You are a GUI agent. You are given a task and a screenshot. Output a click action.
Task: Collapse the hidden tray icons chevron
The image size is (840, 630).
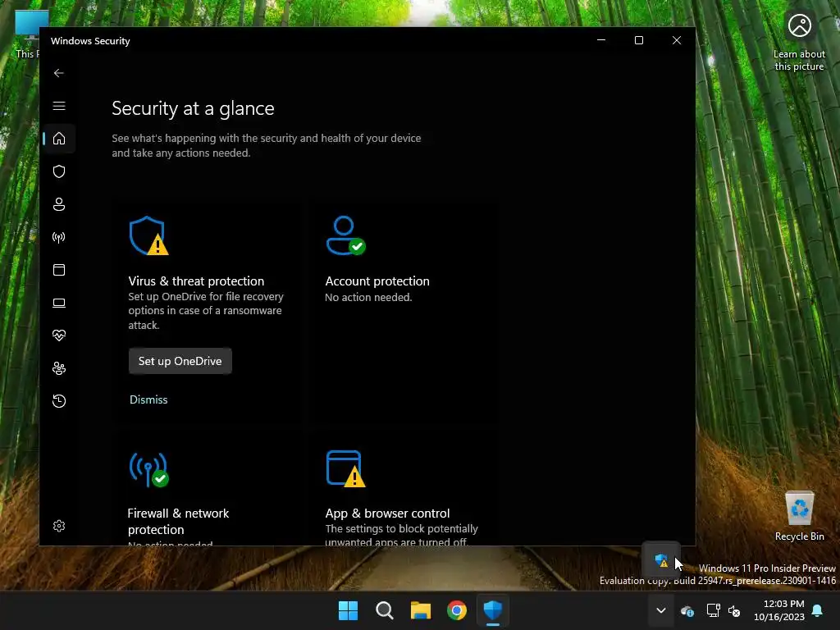(661, 610)
